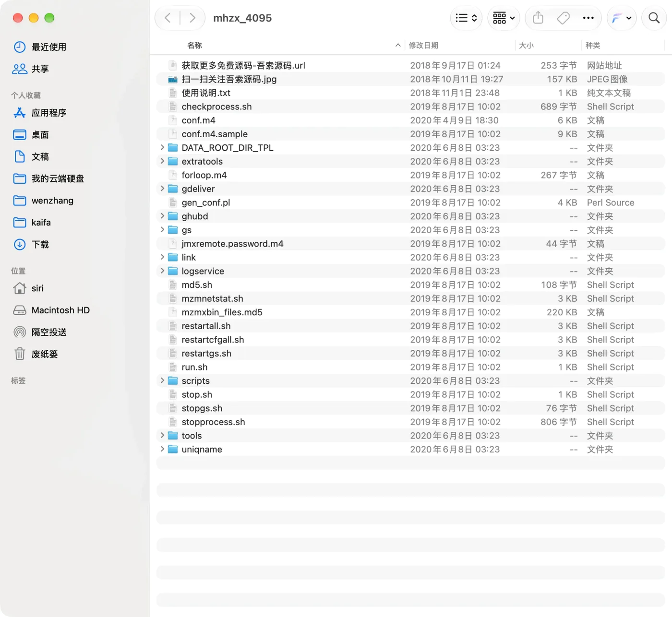Screen dimensions: 672x617
Task: Expand the ghubd folder
Action: 162,216
